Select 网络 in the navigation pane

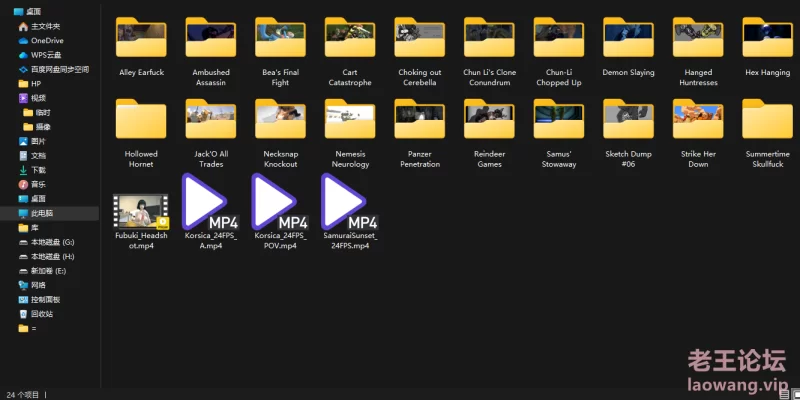point(38,285)
